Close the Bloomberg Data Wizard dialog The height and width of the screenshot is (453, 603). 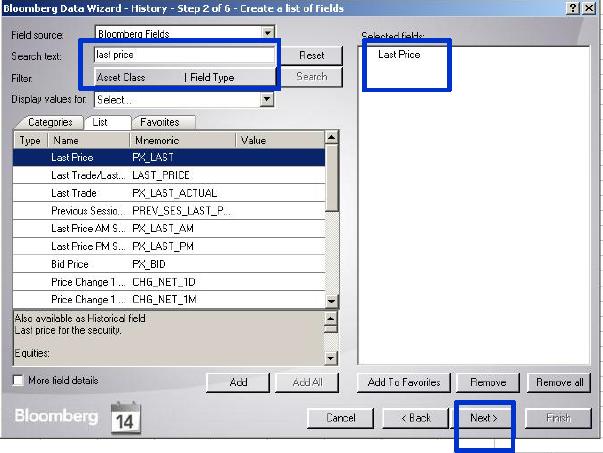point(589,8)
